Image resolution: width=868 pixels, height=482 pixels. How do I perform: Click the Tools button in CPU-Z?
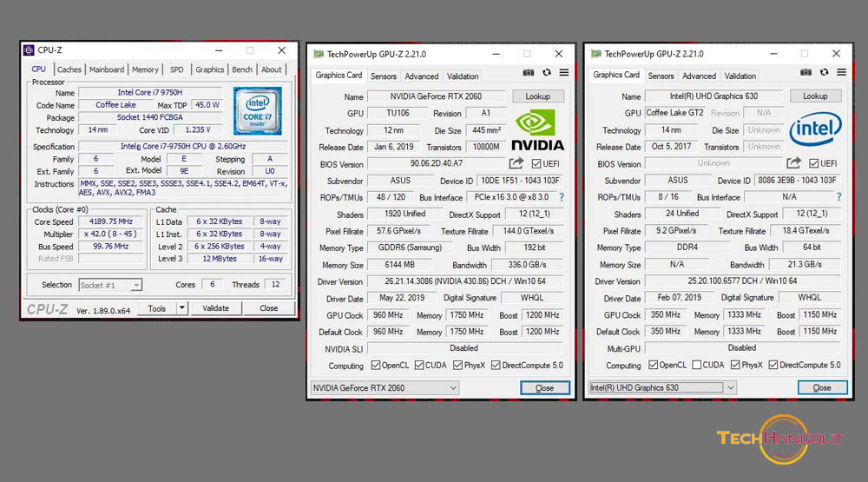click(x=156, y=308)
